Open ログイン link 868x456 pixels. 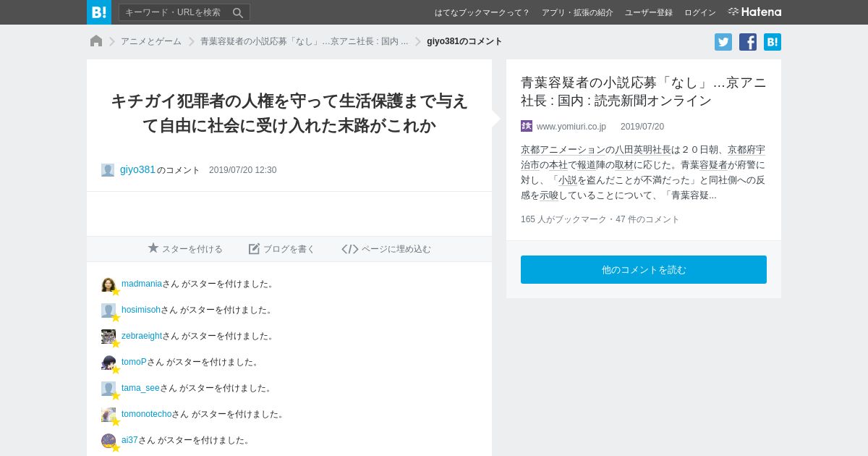coord(700,12)
